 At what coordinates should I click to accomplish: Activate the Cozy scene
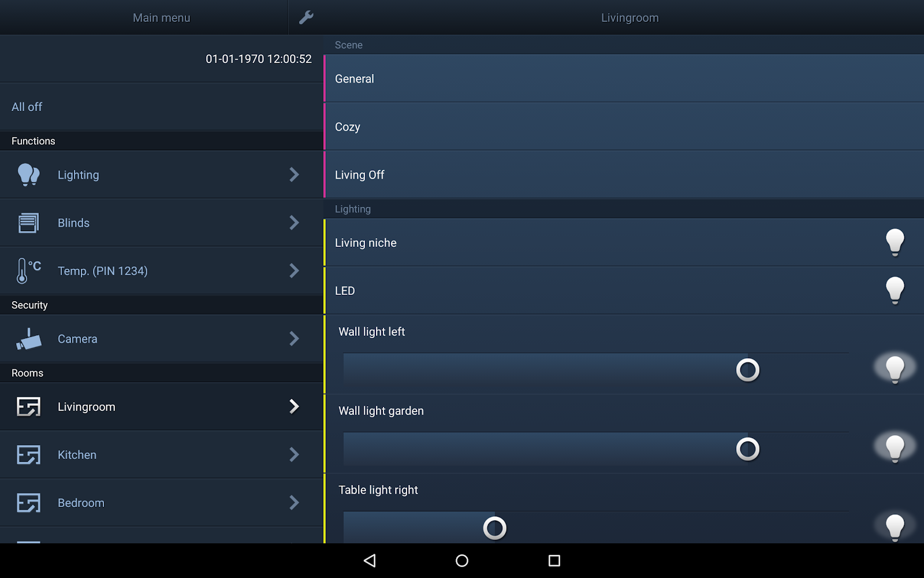[x=624, y=127]
